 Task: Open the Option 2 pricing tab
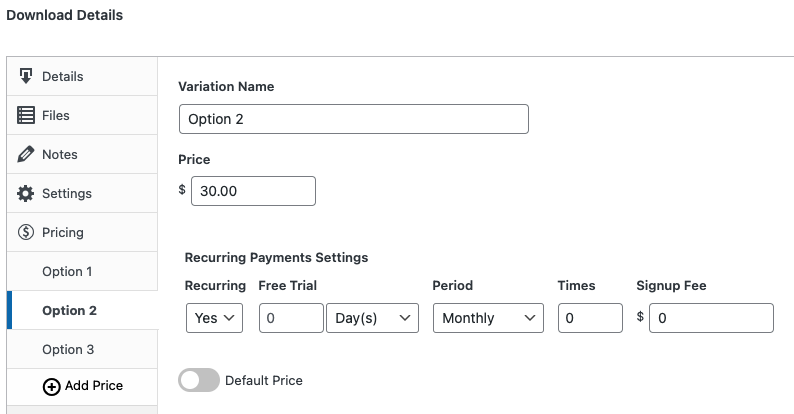coord(69,310)
